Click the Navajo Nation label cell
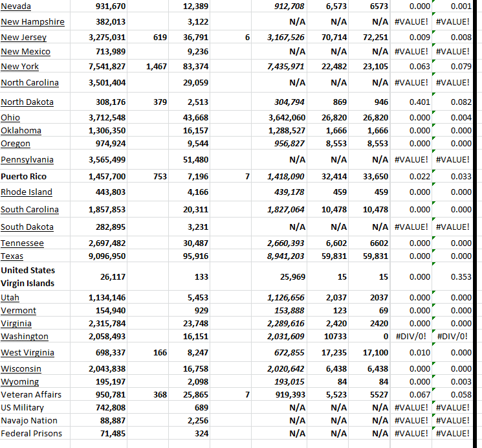 coord(29,420)
